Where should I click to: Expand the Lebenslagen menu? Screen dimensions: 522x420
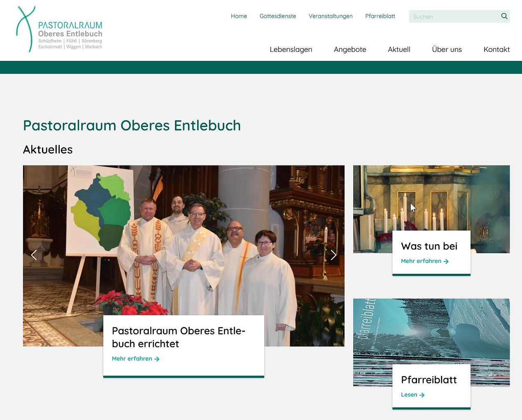[291, 49]
